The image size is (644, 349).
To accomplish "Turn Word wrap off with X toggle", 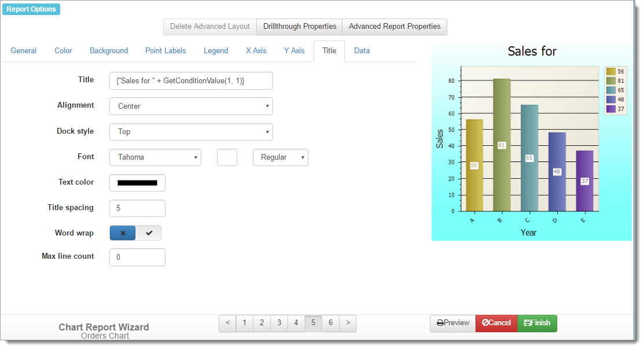I will coord(123,233).
